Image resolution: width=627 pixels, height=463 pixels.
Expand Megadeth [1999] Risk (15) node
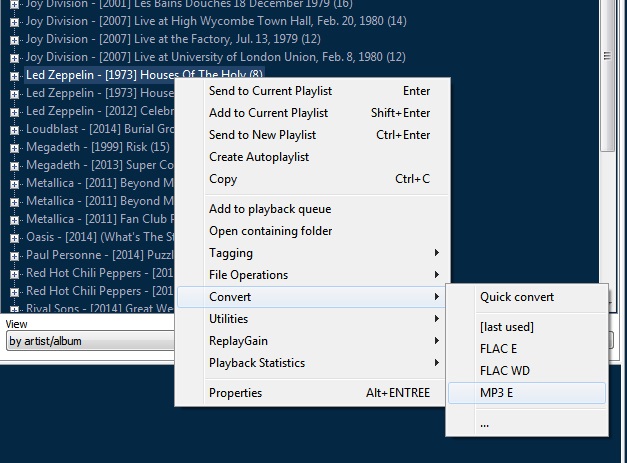click(x=14, y=148)
